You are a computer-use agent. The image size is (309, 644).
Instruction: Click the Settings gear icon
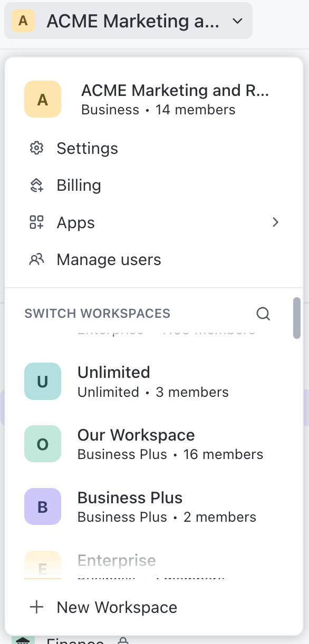36,148
